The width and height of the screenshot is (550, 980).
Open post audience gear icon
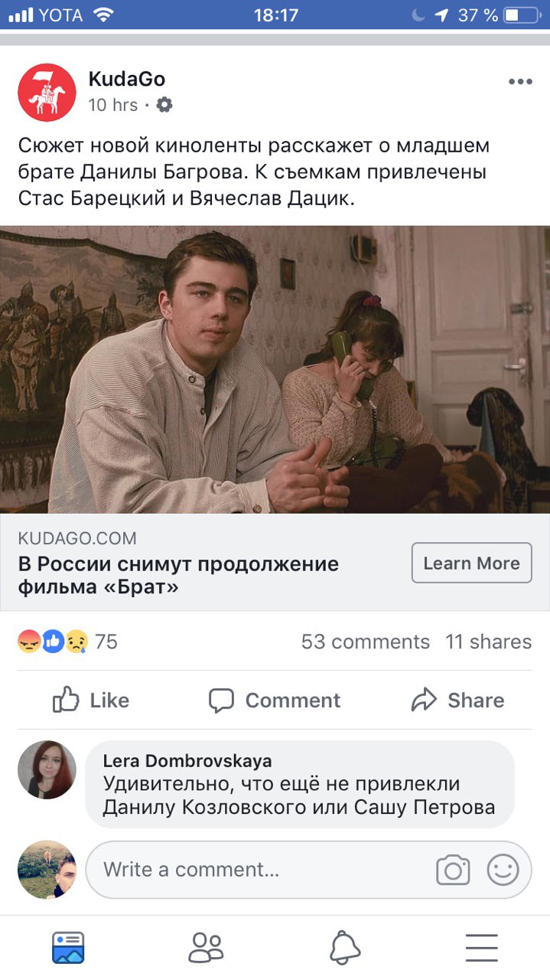pyautogui.click(x=164, y=105)
